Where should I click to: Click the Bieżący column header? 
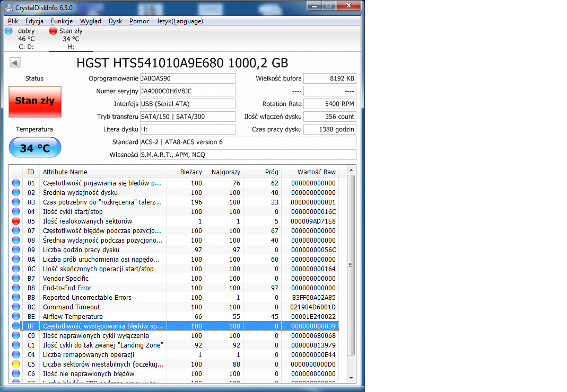(x=186, y=172)
